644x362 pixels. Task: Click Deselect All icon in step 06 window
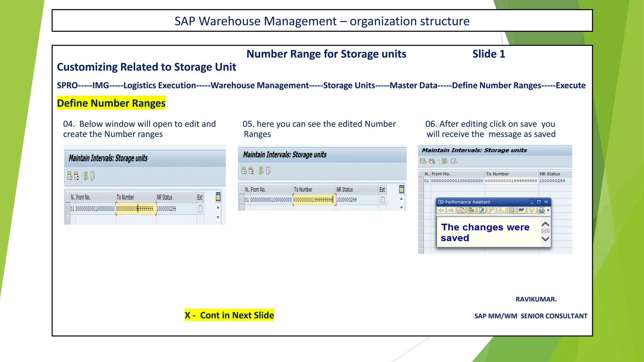(x=454, y=161)
